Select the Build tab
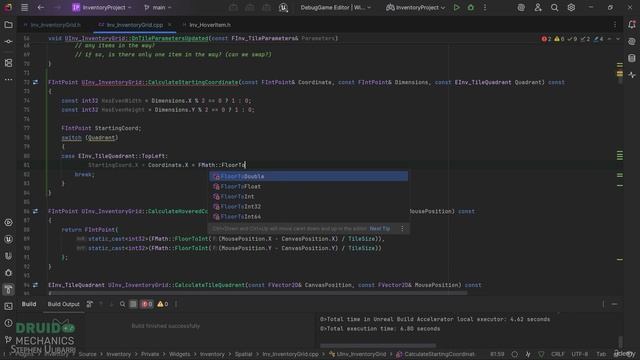 [29, 304]
